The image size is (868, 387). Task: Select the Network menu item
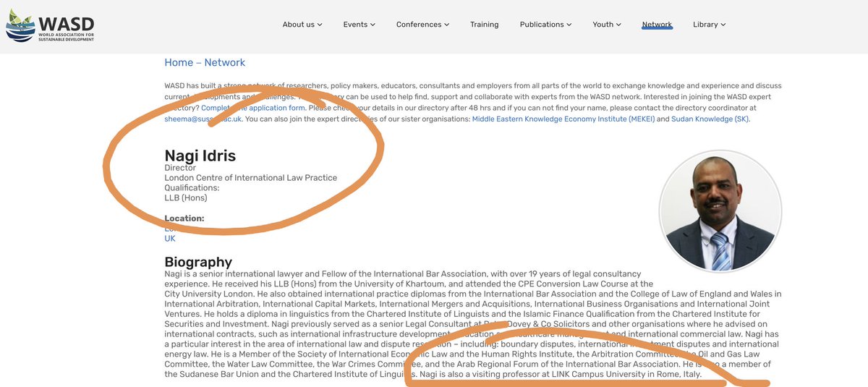click(657, 25)
